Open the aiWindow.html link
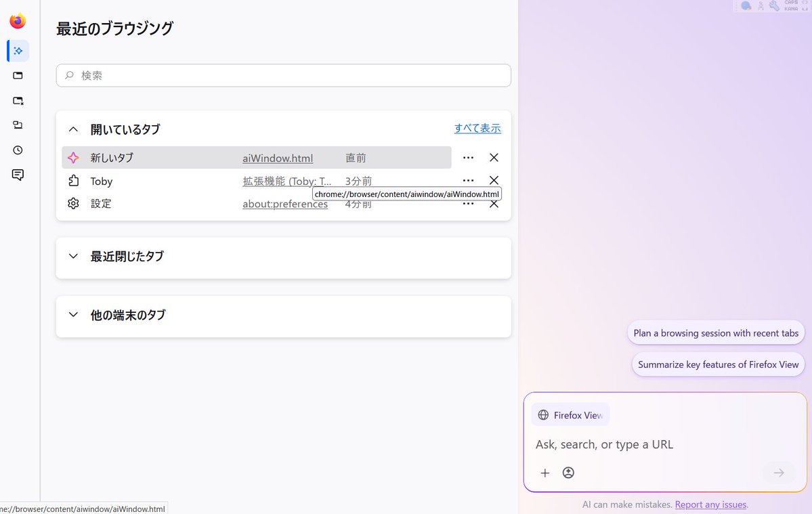 click(278, 158)
